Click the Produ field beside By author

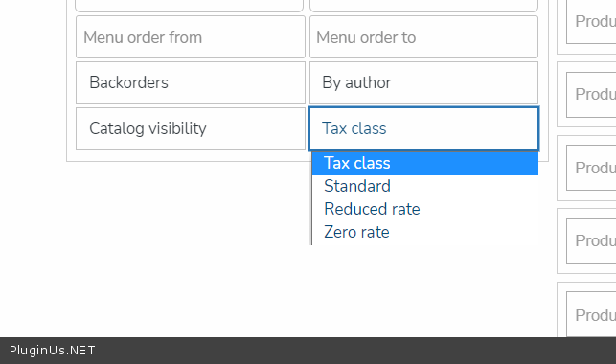(591, 95)
